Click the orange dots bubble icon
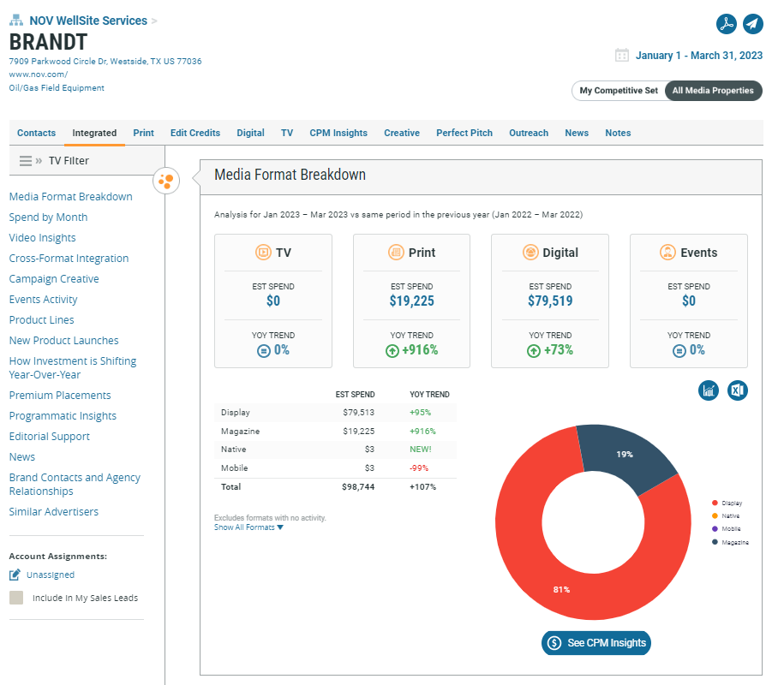 tap(166, 181)
